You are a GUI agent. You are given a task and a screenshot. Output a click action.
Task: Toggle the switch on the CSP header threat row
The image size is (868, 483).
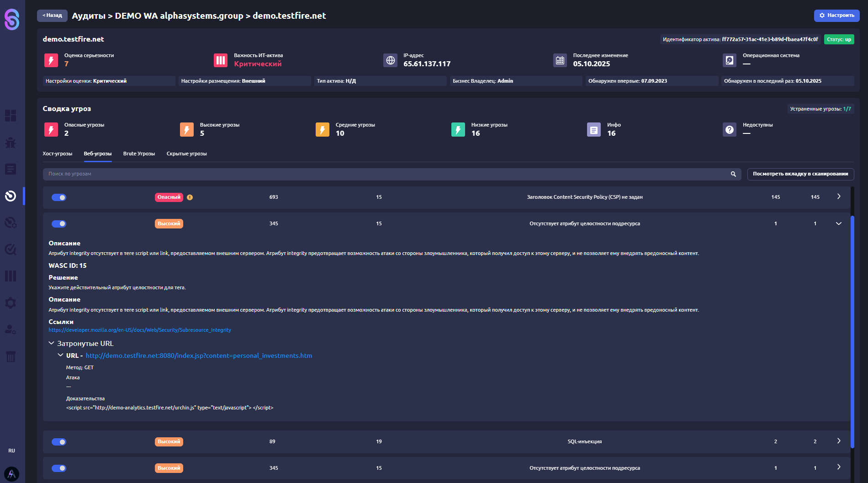coord(59,197)
